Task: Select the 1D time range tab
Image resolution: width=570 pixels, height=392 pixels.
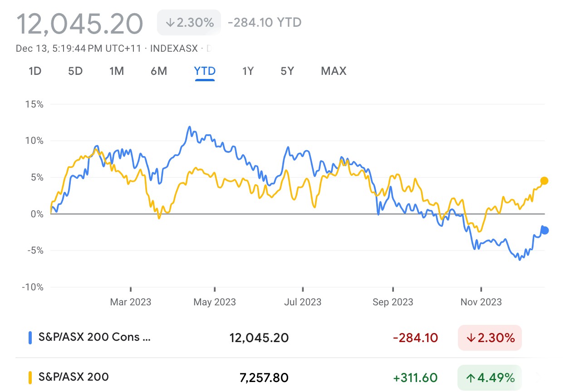Action: (35, 71)
